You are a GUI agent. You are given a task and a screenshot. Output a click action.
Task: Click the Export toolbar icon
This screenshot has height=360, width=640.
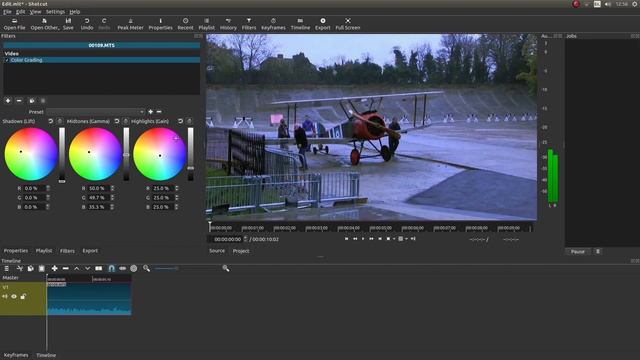pyautogui.click(x=322, y=24)
